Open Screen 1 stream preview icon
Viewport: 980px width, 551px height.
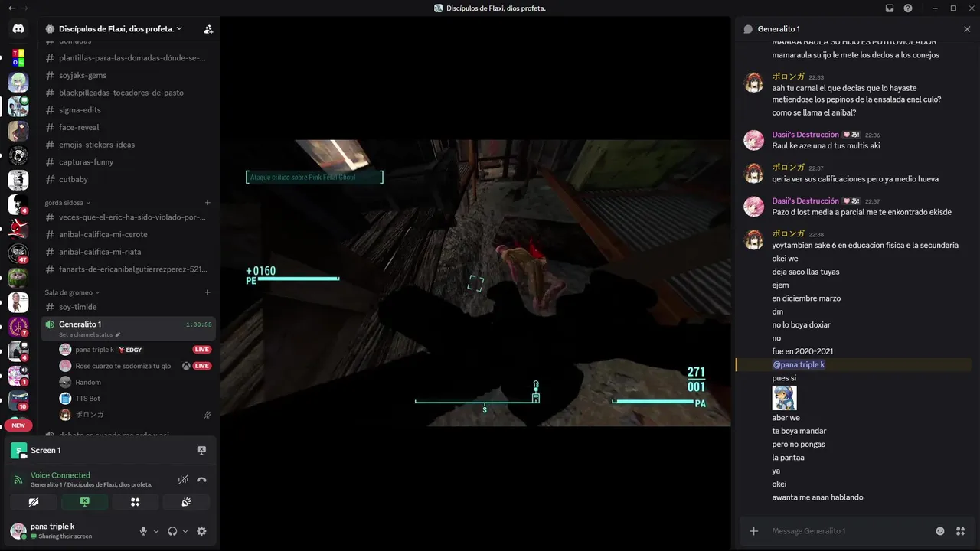coord(19,451)
